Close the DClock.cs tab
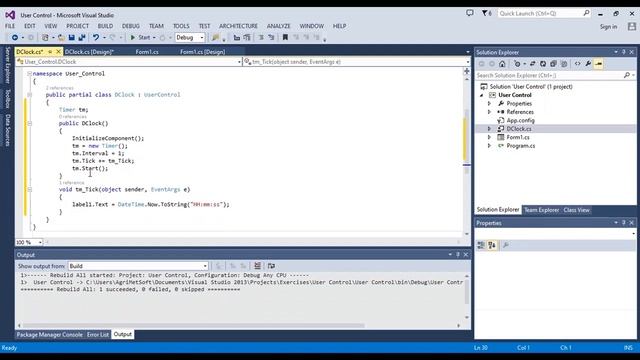The image size is (640, 360). tap(58, 52)
